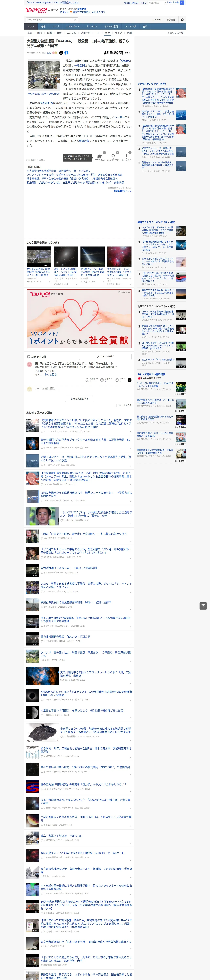Click the 共感した smiley reaction

coord(87,380)
